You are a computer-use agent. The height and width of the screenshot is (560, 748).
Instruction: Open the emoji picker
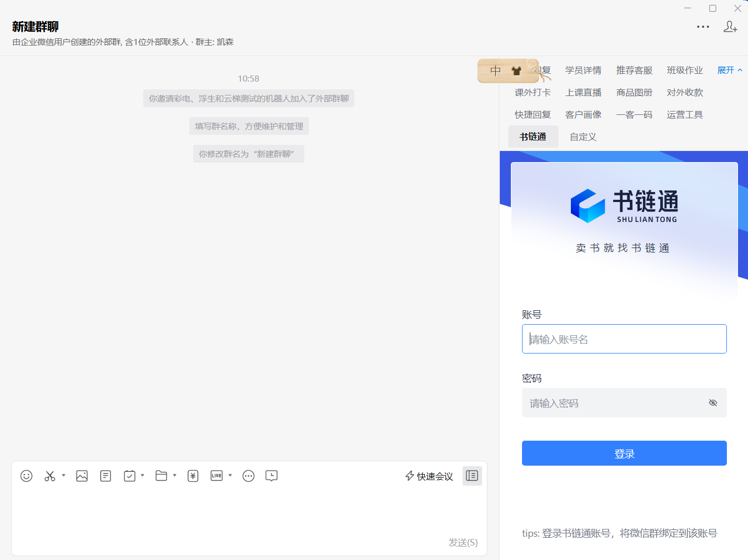click(x=26, y=476)
